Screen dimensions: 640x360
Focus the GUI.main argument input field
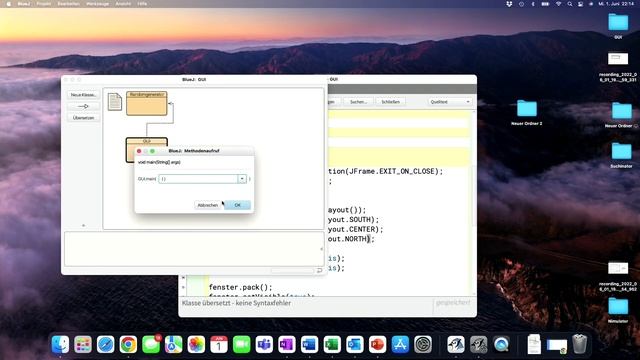(198, 179)
